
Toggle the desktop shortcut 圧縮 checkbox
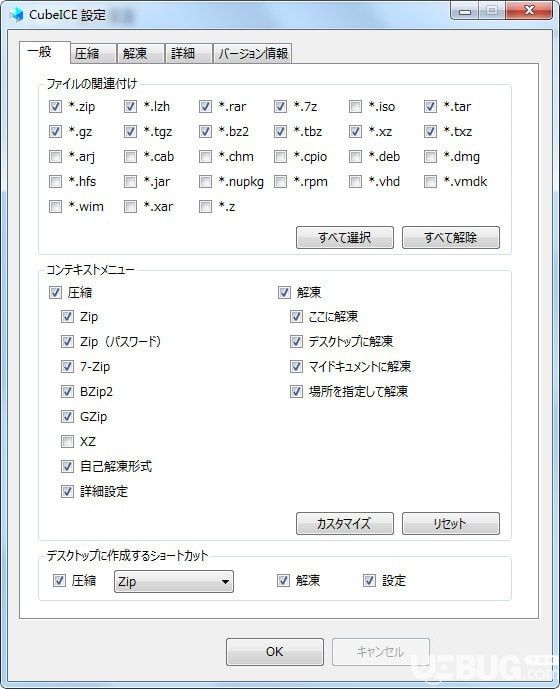click(x=59, y=580)
